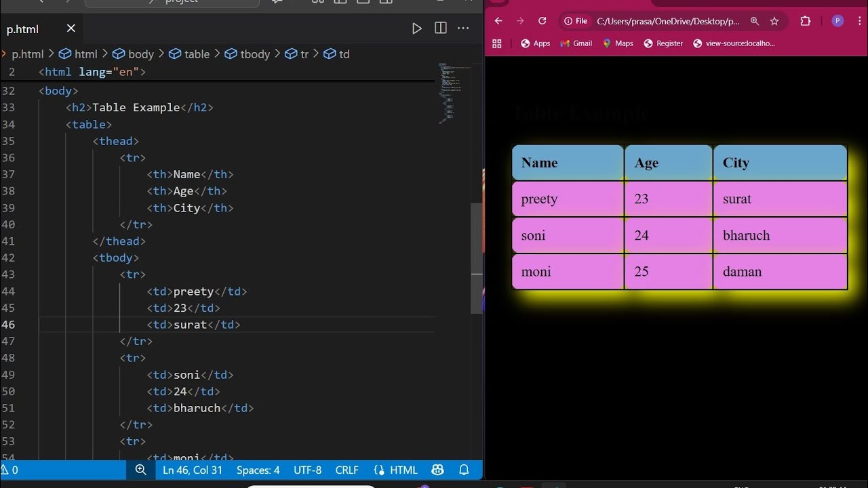
Task: Click the File site info chip
Action: coord(576,21)
